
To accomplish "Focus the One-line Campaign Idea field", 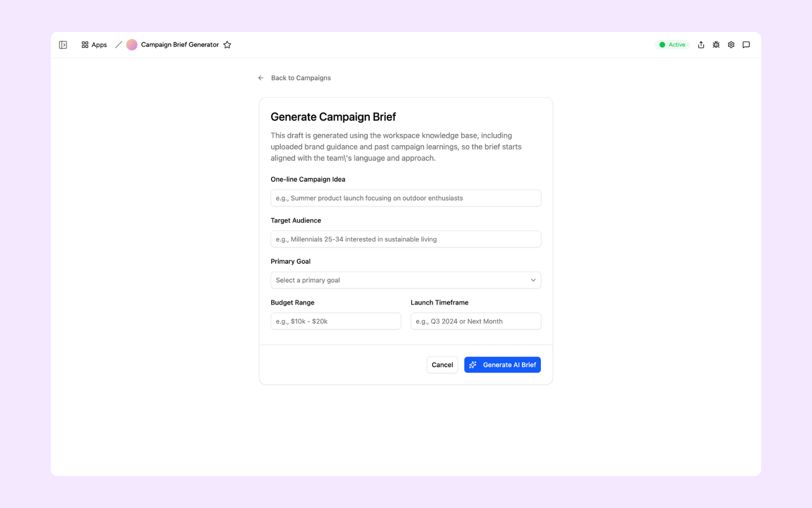I will click(x=406, y=198).
